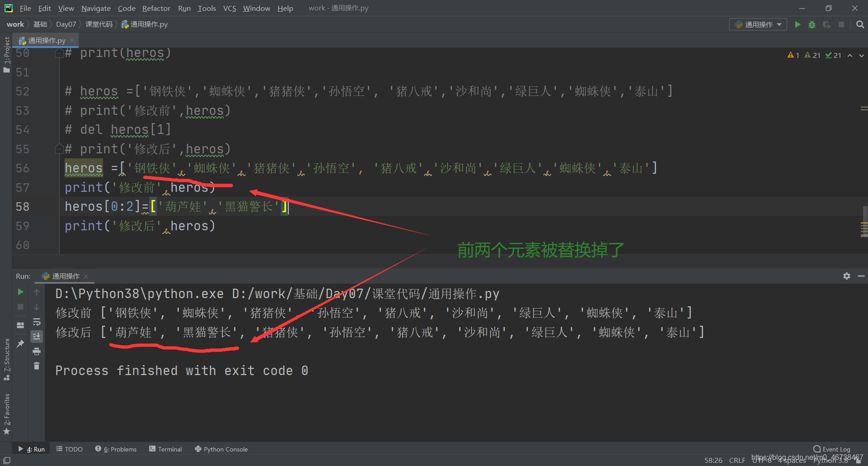Click the 课堂代码 breadcrumb

[x=99, y=24]
